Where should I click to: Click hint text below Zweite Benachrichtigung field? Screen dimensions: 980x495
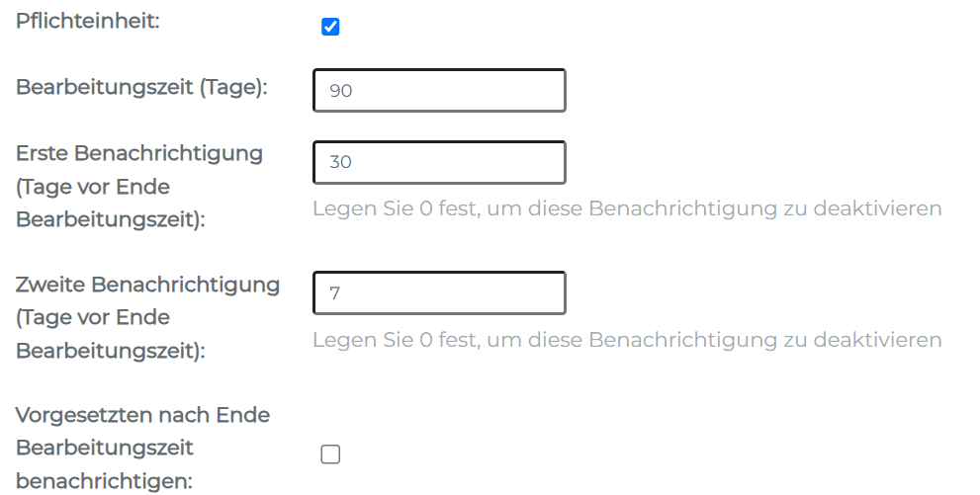point(626,340)
